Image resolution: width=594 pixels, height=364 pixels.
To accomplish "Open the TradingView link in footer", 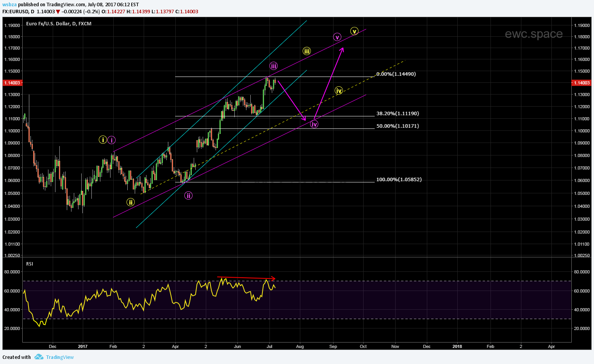I will point(59,357).
